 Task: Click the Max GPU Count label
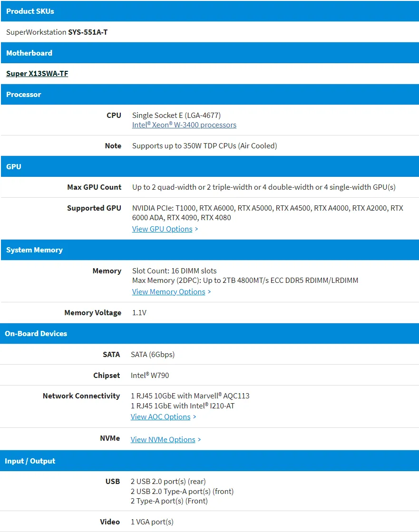94,187
